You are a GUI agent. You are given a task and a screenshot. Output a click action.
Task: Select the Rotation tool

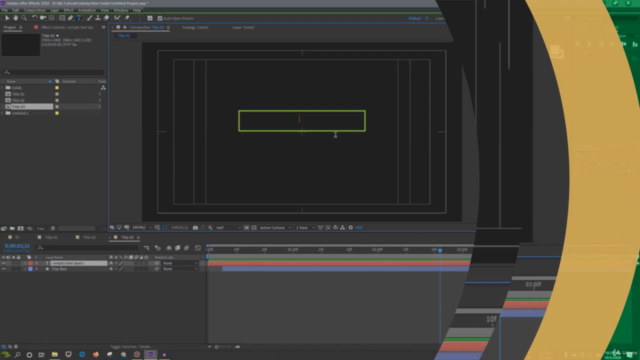coord(35,18)
